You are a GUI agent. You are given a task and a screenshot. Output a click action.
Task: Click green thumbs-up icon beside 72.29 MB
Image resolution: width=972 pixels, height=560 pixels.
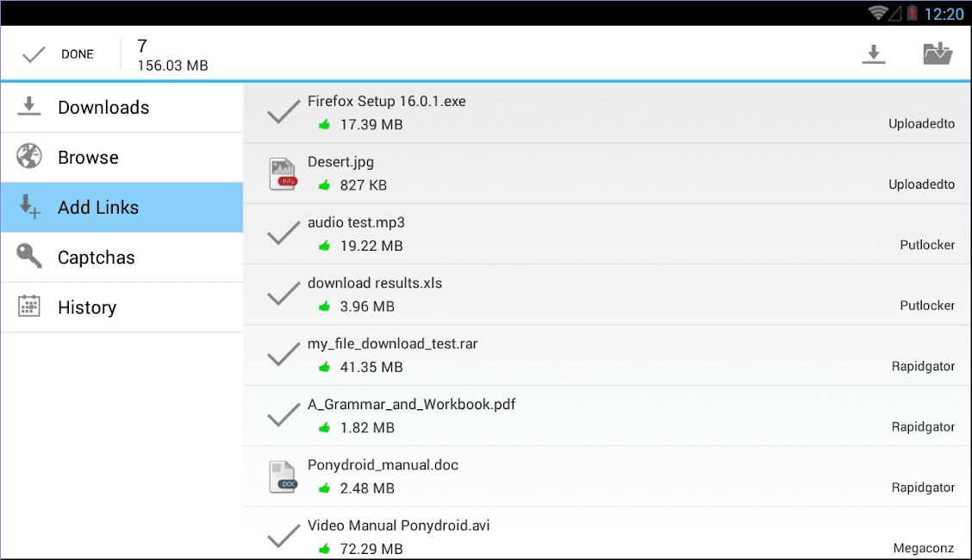click(x=324, y=549)
